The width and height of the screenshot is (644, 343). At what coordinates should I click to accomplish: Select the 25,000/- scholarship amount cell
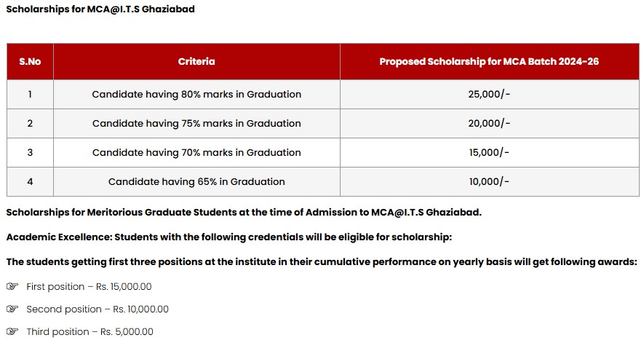[490, 94]
